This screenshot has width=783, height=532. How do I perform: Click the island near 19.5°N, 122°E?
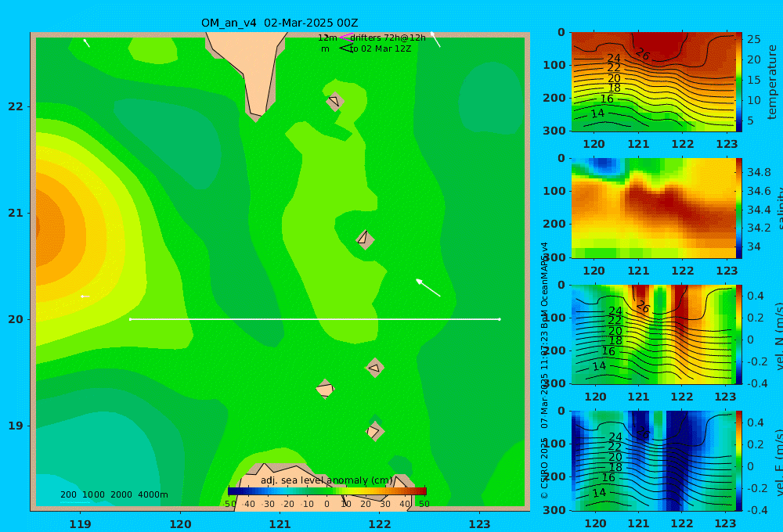(x=374, y=368)
